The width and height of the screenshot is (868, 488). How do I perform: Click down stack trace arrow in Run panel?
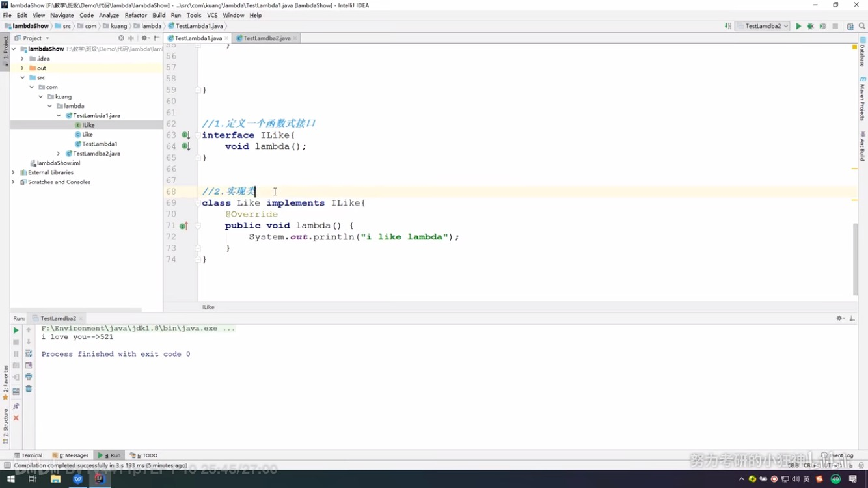tap(29, 342)
